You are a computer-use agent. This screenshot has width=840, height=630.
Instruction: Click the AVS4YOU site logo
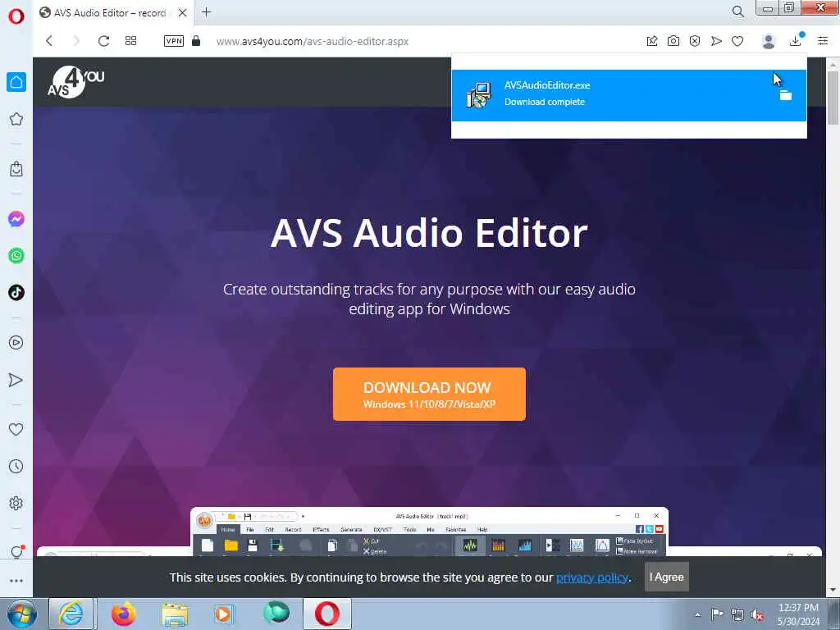pos(75,82)
